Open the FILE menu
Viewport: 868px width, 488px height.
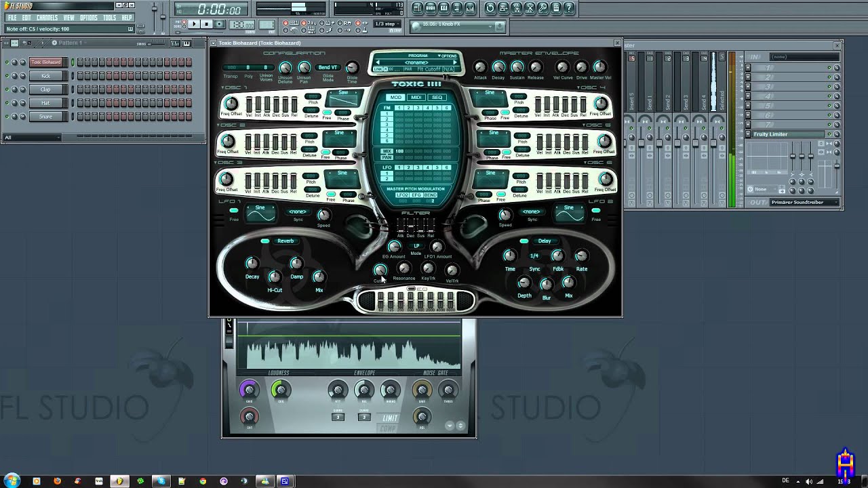(x=12, y=18)
